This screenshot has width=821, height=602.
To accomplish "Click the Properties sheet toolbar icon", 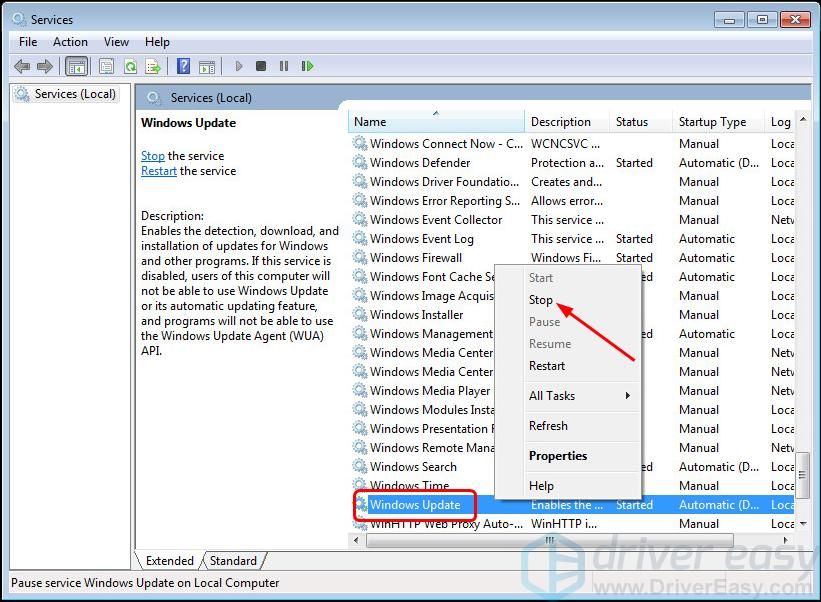I will pyautogui.click(x=106, y=66).
